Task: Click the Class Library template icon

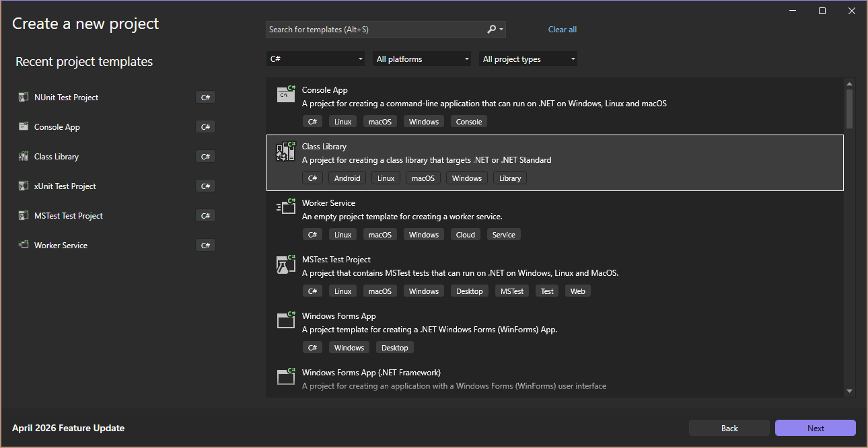Action: (286, 151)
